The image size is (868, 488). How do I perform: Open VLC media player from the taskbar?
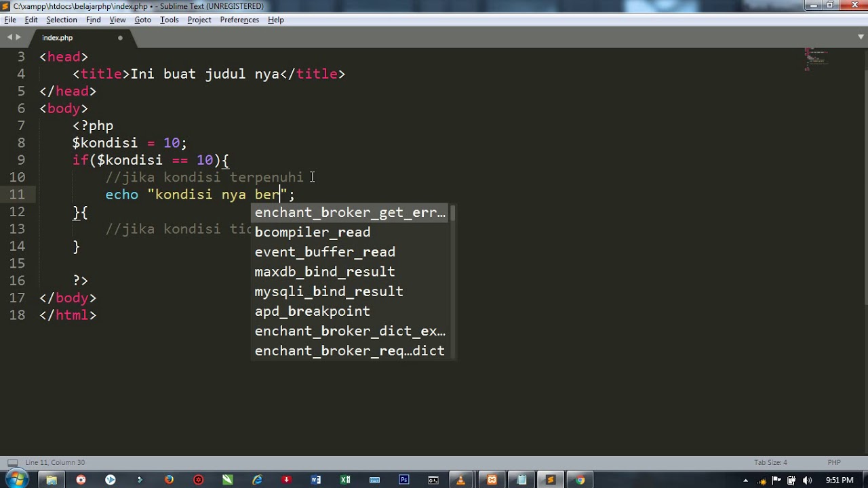tap(461, 480)
